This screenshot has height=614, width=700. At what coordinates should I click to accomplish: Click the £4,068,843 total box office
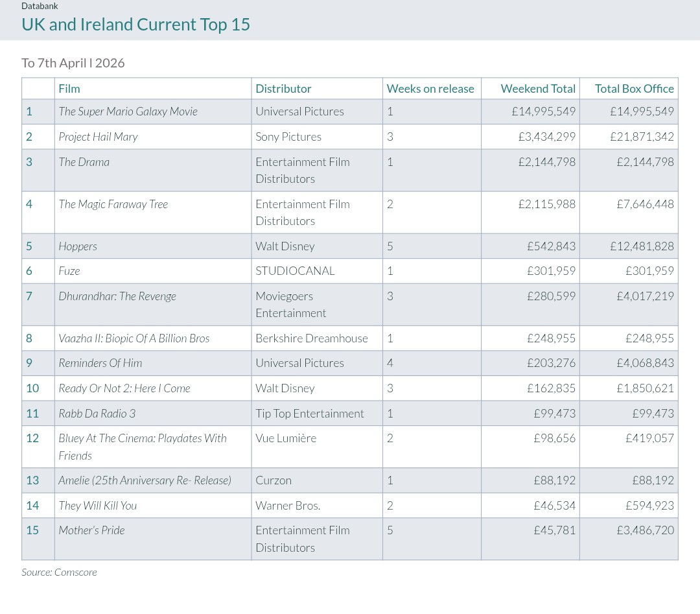tap(645, 363)
